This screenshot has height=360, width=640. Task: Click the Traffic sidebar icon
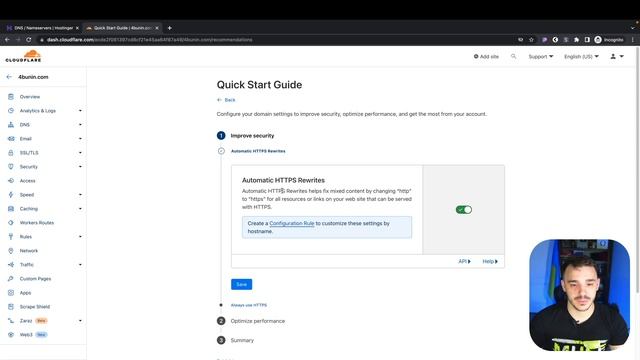coord(11,264)
